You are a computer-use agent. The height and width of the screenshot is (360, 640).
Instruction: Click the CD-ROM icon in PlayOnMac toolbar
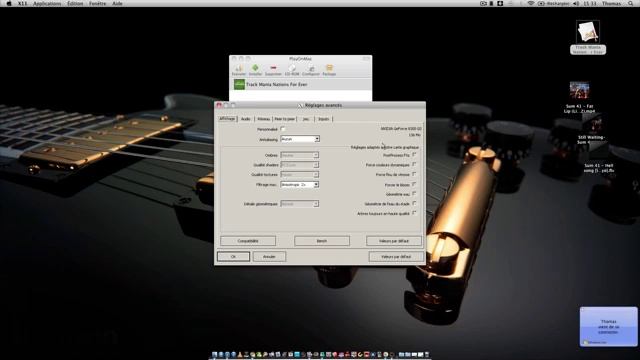click(x=292, y=70)
